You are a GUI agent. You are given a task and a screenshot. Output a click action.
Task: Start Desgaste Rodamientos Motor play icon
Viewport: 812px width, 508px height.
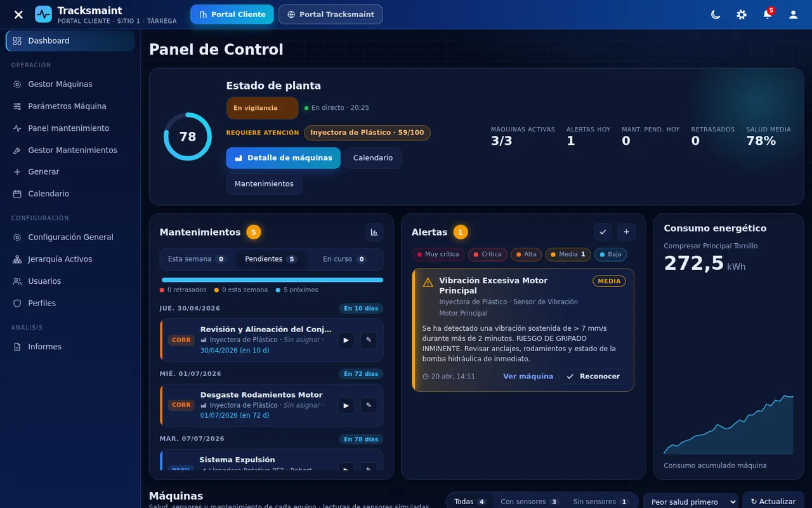346,405
